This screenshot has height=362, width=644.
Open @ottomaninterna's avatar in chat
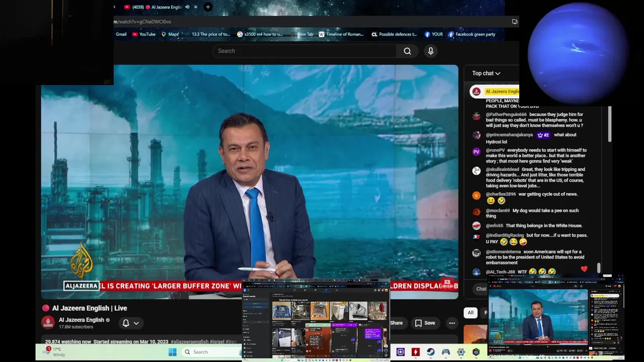pos(476,253)
